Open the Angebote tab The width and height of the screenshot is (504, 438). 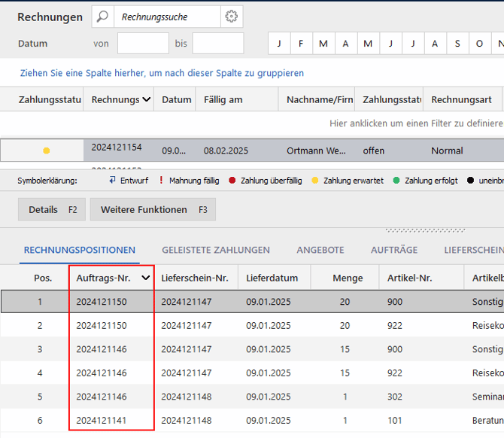point(320,250)
